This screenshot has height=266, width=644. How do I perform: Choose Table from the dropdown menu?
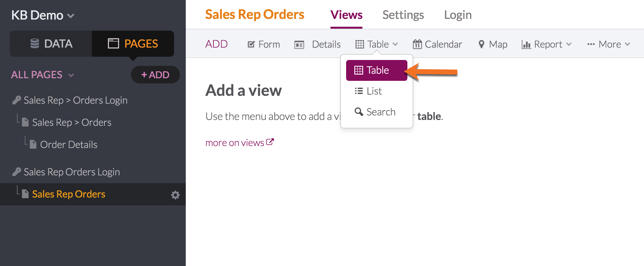tap(376, 70)
